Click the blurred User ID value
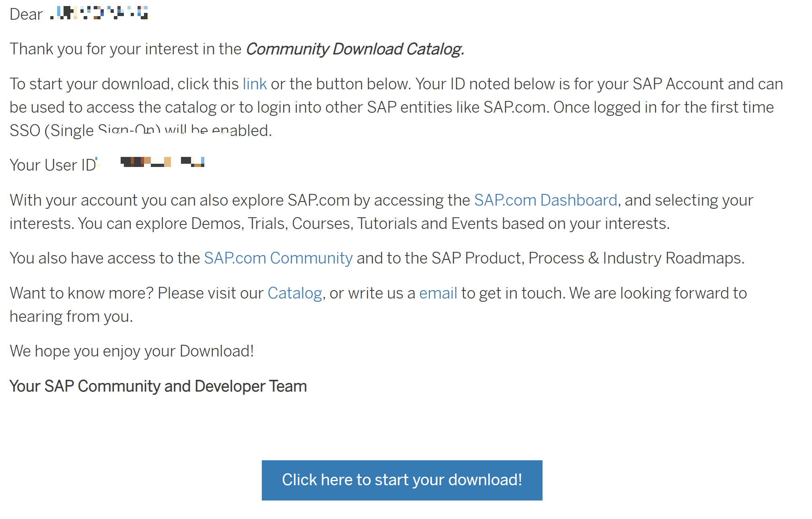The height and width of the screenshot is (519, 812). [162, 162]
